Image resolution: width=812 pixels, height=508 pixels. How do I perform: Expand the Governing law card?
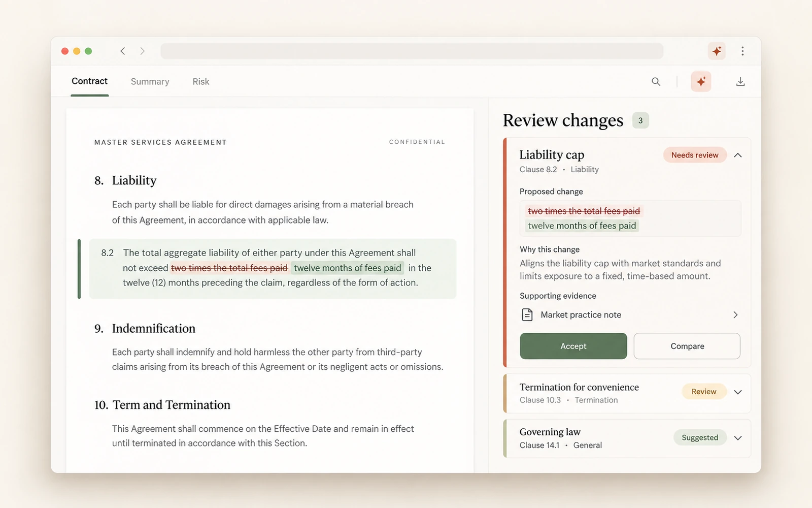pos(738,438)
